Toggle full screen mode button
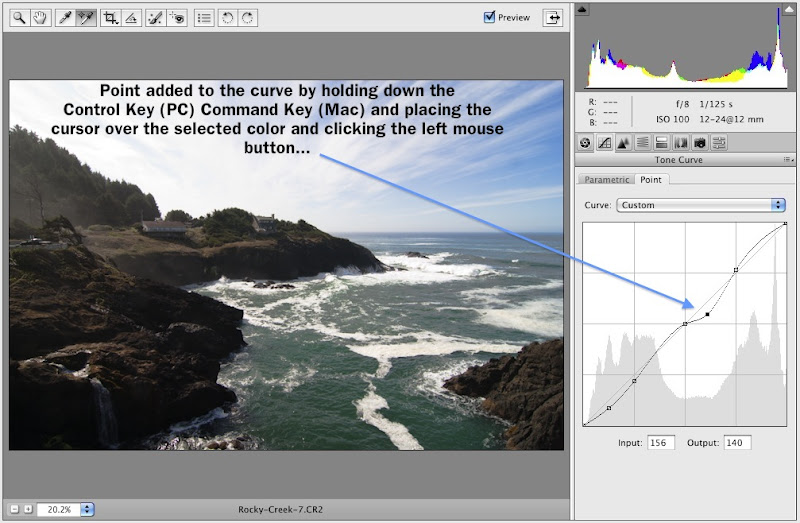 pyautogui.click(x=552, y=17)
